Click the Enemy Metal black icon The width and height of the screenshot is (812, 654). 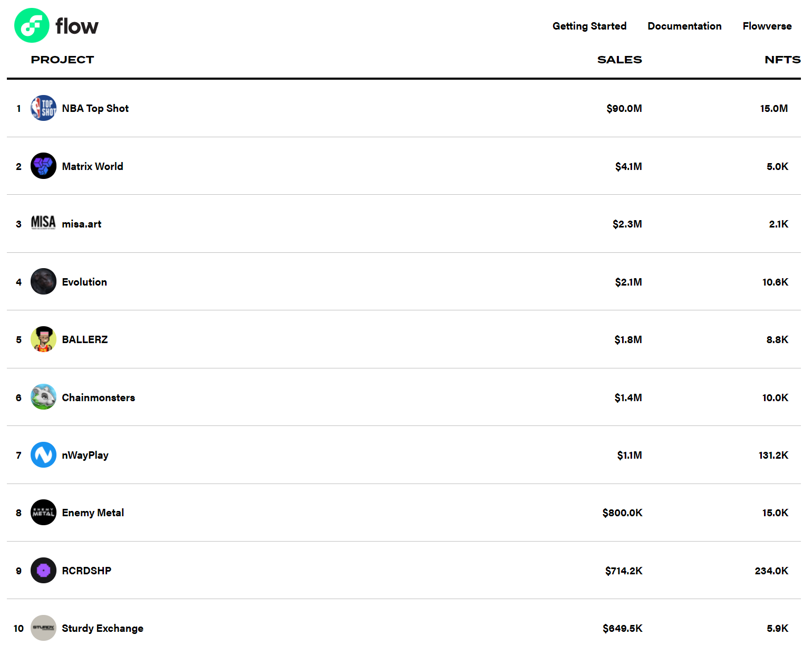point(43,513)
